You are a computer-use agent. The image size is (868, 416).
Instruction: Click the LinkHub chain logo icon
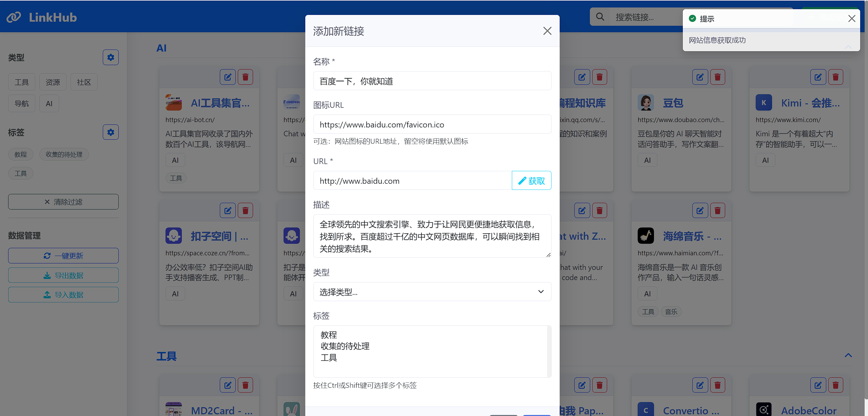(14, 17)
